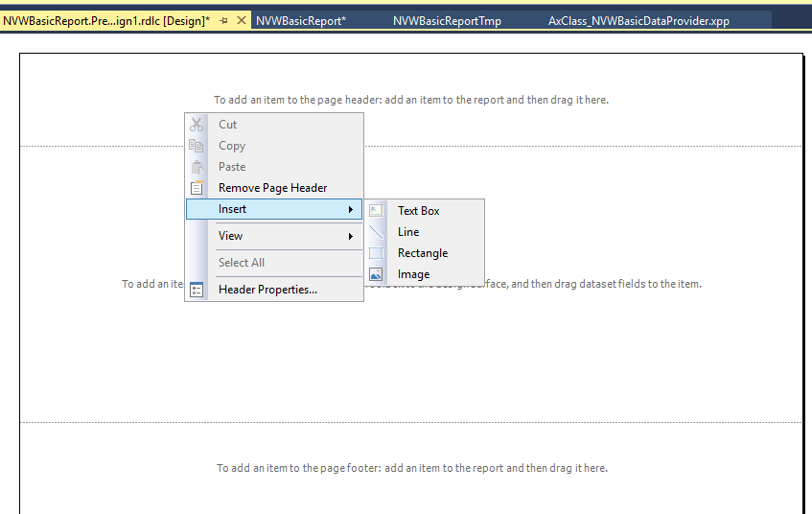Switch to the NVWBasicReport* tab

point(301,21)
